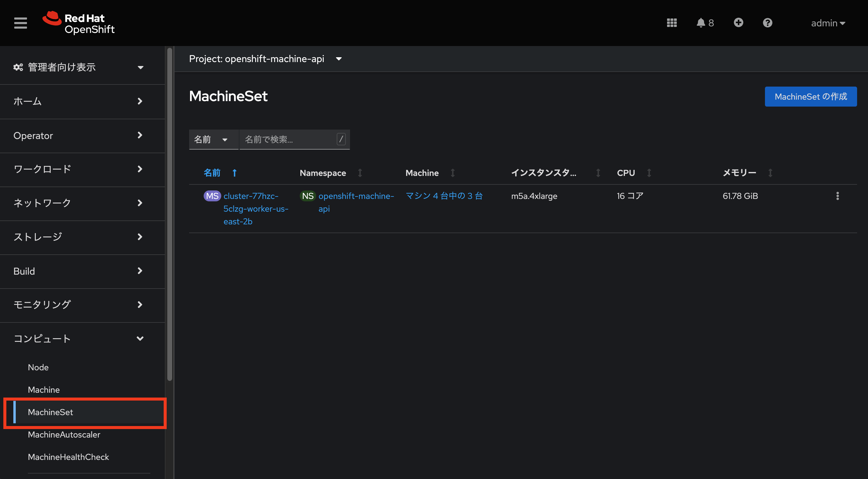868x479 pixels.
Task: Focus the 名前で検索 search field
Action: click(295, 139)
